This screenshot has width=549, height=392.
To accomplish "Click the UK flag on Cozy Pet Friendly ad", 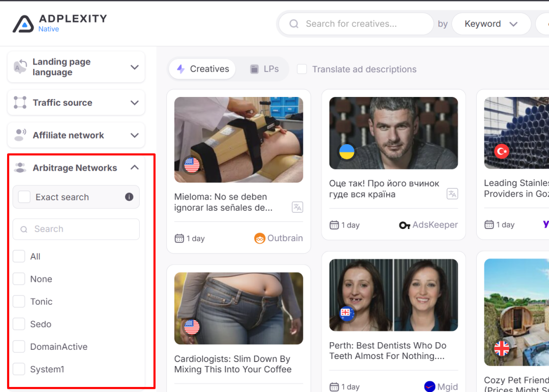I will coord(502,348).
